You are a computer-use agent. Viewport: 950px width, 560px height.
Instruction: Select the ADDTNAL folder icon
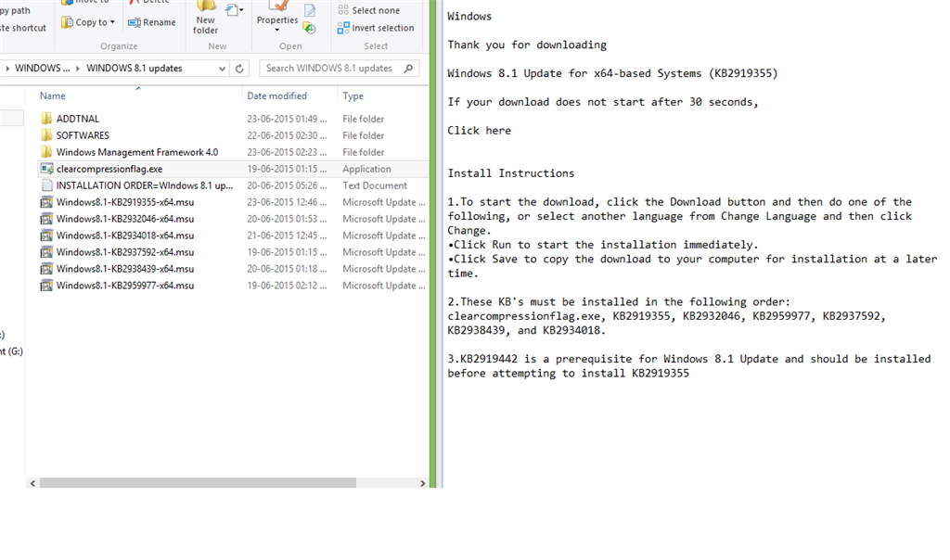(46, 119)
